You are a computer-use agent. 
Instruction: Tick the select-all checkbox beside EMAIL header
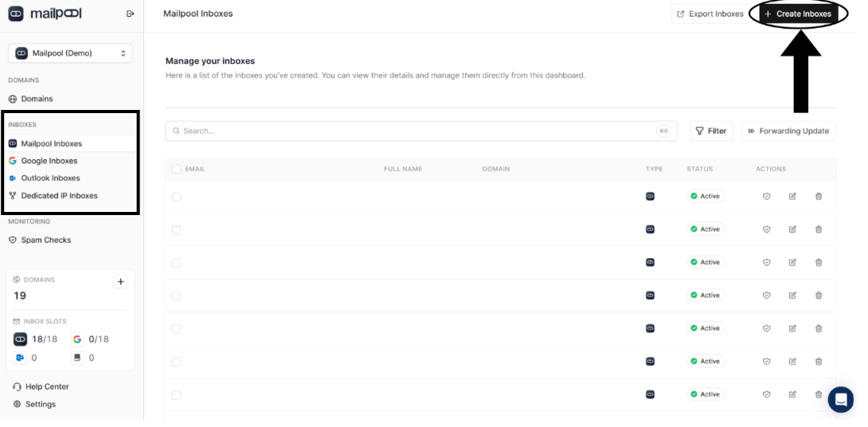(x=176, y=169)
